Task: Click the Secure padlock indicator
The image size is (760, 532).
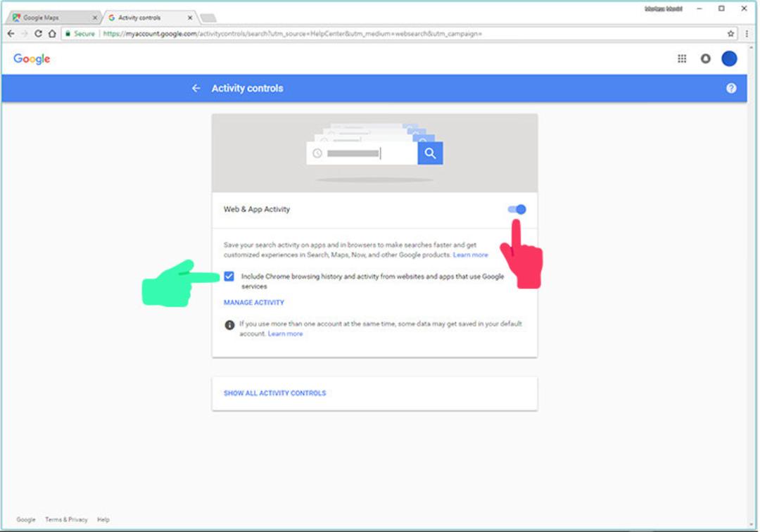Action: pyautogui.click(x=80, y=34)
